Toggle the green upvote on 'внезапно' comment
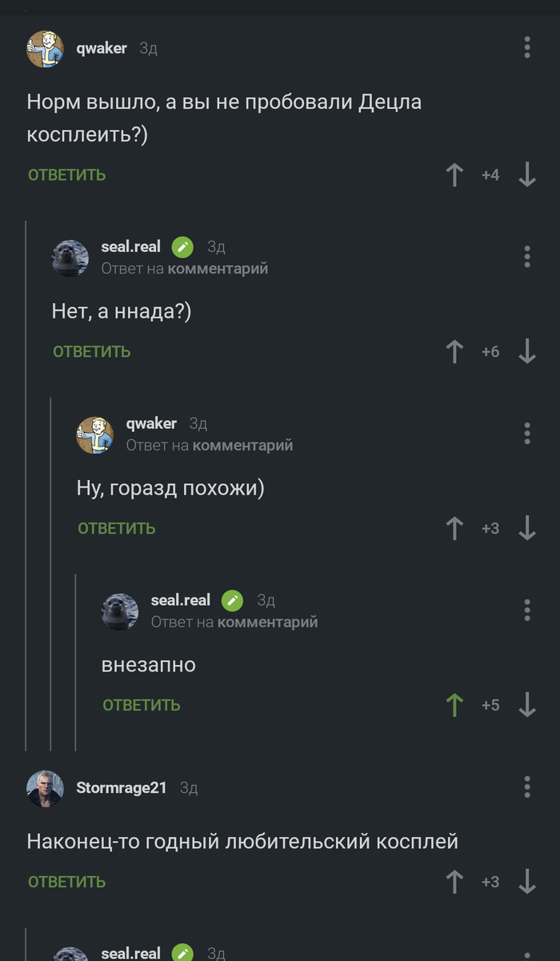This screenshot has width=560, height=961. click(x=454, y=705)
